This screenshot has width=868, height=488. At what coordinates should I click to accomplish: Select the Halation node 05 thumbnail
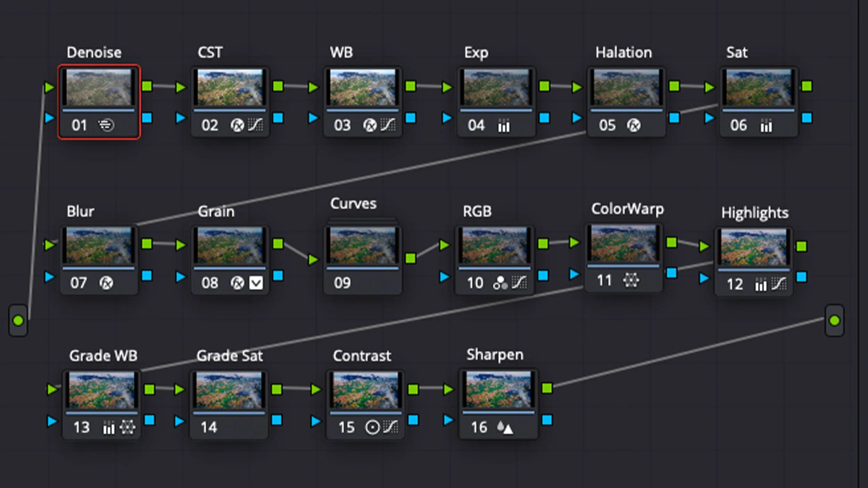626,87
